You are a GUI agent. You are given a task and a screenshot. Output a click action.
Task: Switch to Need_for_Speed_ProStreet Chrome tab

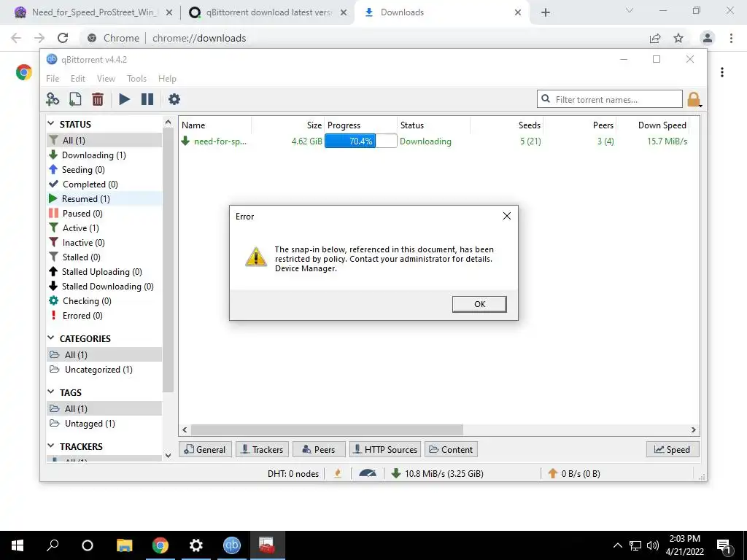click(93, 12)
